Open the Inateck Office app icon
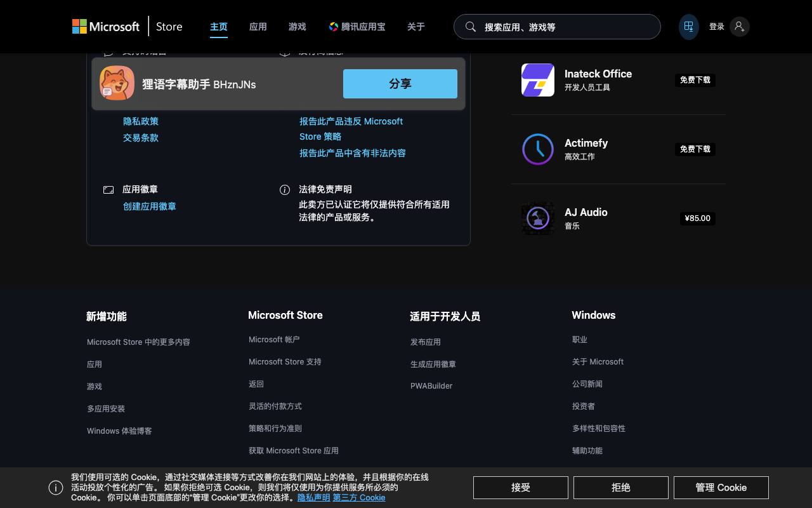Viewport: 812px width, 508px height. coord(538,80)
